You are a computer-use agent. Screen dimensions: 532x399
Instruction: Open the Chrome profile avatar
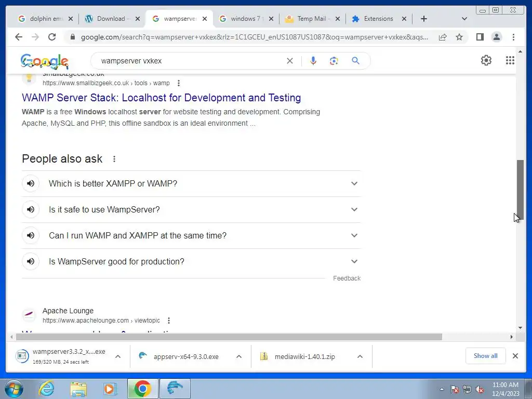pos(496,37)
